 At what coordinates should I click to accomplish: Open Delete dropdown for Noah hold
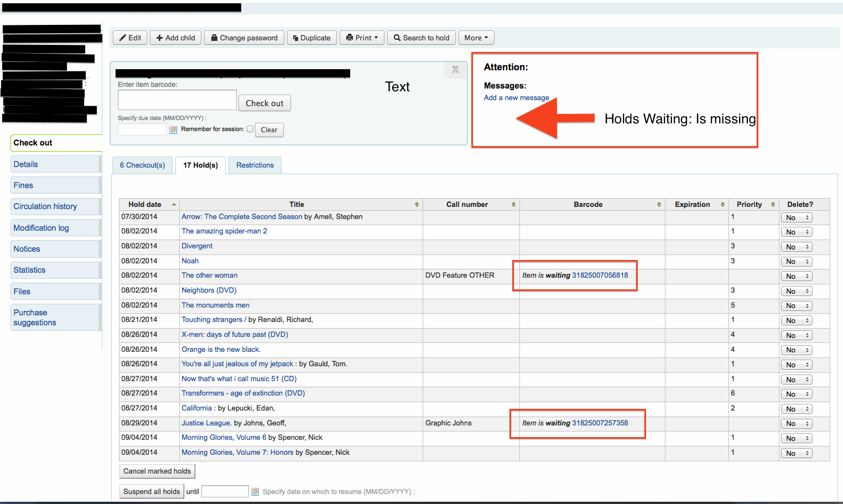pyautogui.click(x=796, y=262)
